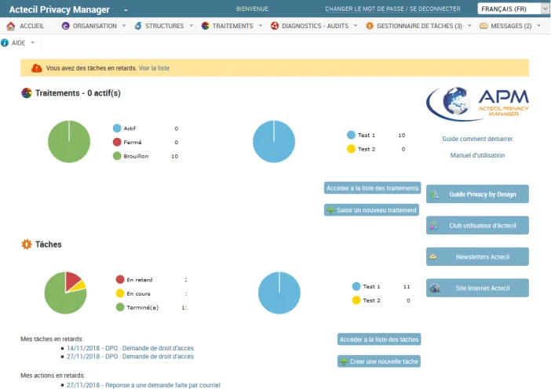Open the Diagnostics - Audits menu
551x392 pixels.
pos(316,26)
